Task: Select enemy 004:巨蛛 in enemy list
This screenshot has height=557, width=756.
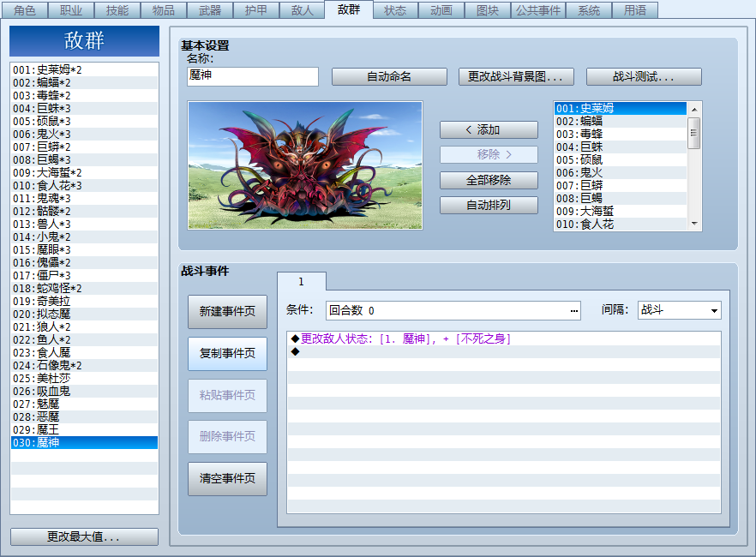Action: [x=621, y=147]
